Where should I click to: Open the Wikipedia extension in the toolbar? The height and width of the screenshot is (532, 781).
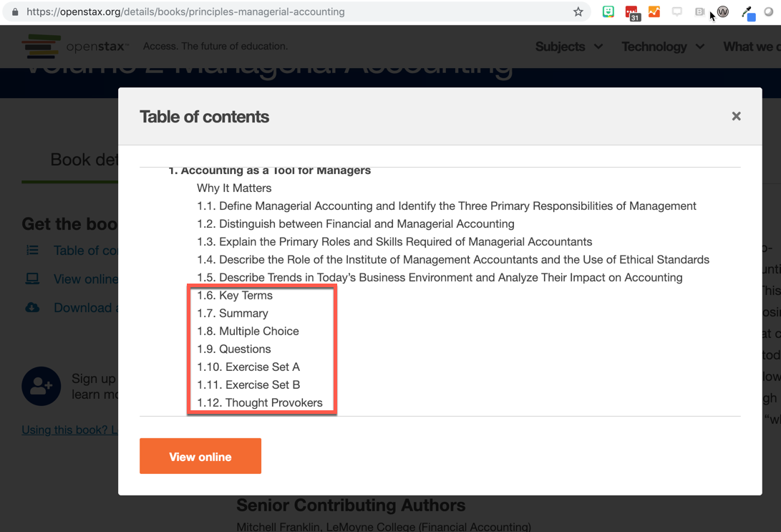pos(722,11)
